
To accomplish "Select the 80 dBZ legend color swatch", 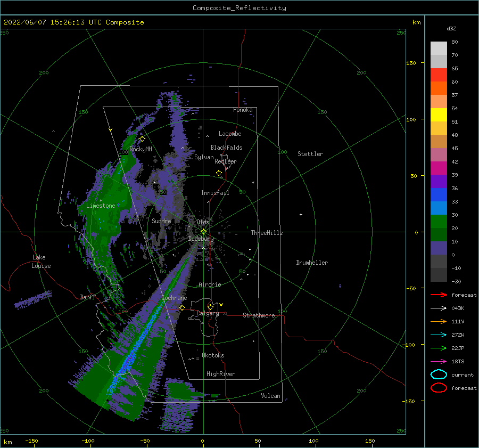I will [439, 48].
